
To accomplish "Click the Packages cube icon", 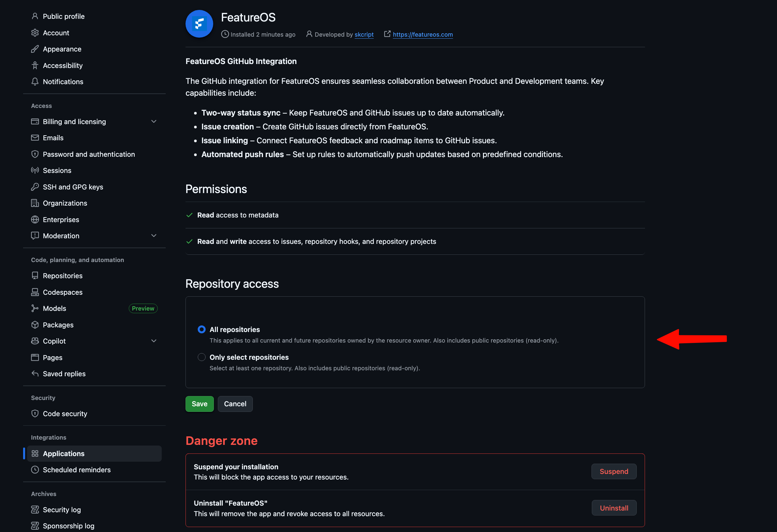I will click(35, 325).
